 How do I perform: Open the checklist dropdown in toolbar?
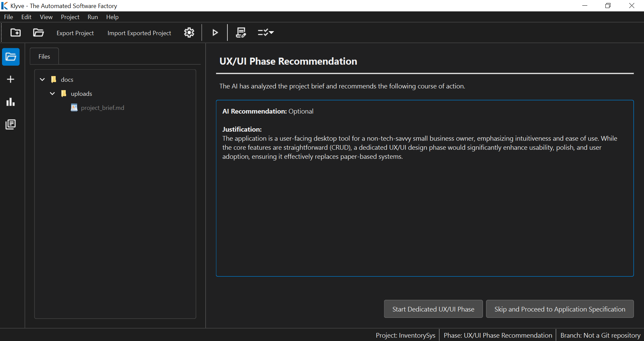(x=266, y=32)
